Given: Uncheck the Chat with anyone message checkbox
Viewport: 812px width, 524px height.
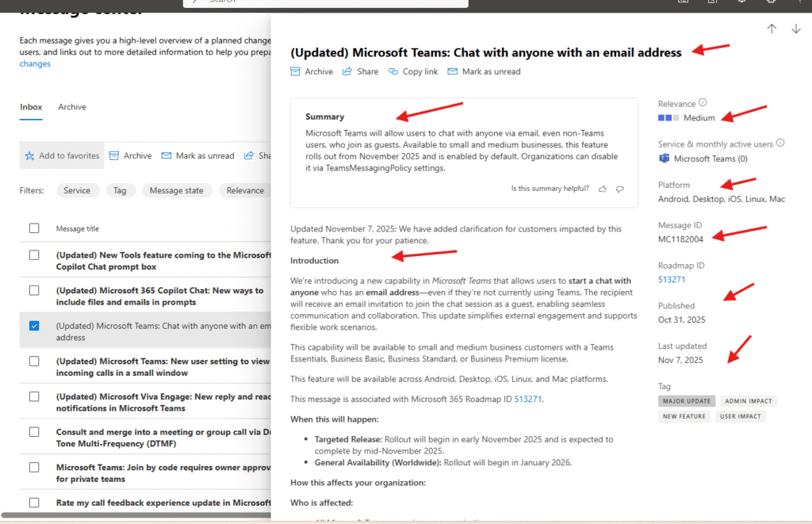Looking at the screenshot, I should coord(34,326).
